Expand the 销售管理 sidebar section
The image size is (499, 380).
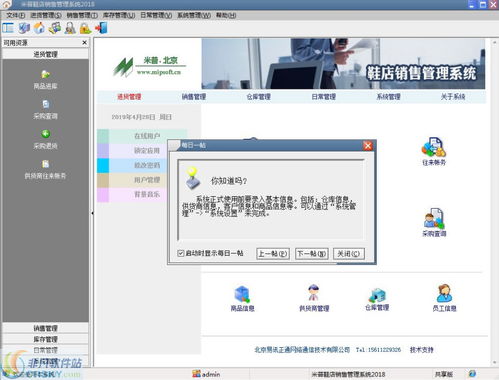(x=45, y=328)
